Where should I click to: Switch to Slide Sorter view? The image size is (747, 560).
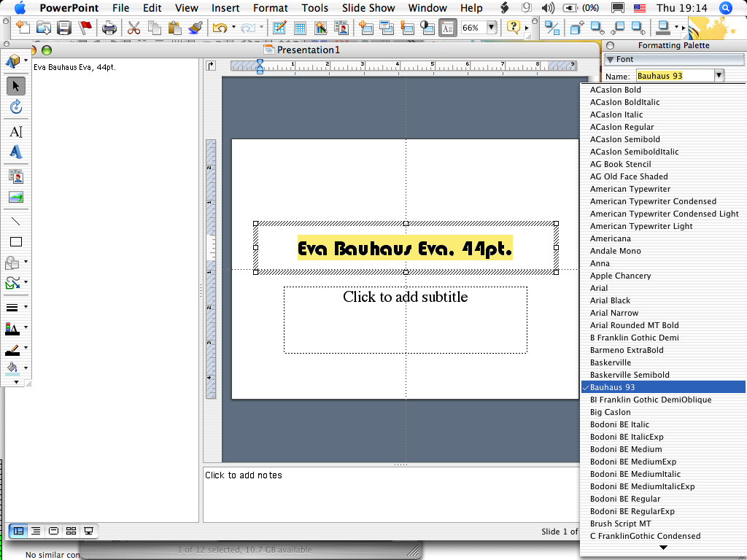coord(71,531)
